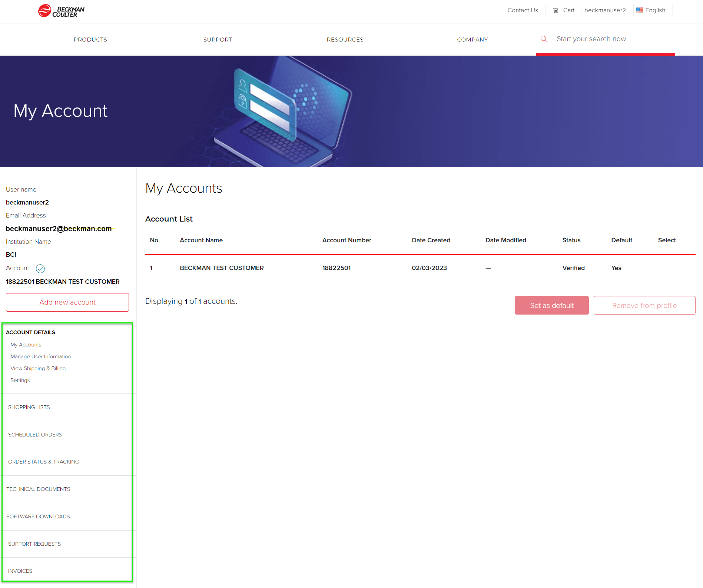
Task: Click the Set as default button
Action: 551,305
